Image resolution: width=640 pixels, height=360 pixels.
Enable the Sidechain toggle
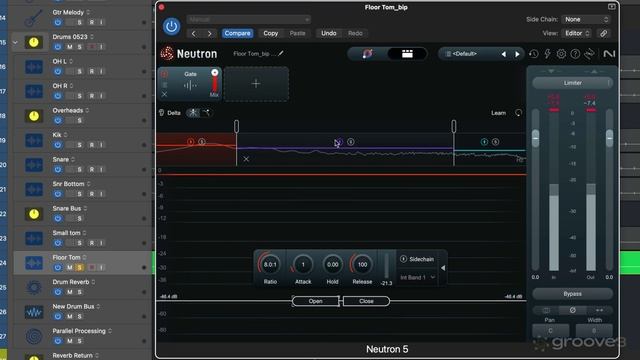point(403,259)
